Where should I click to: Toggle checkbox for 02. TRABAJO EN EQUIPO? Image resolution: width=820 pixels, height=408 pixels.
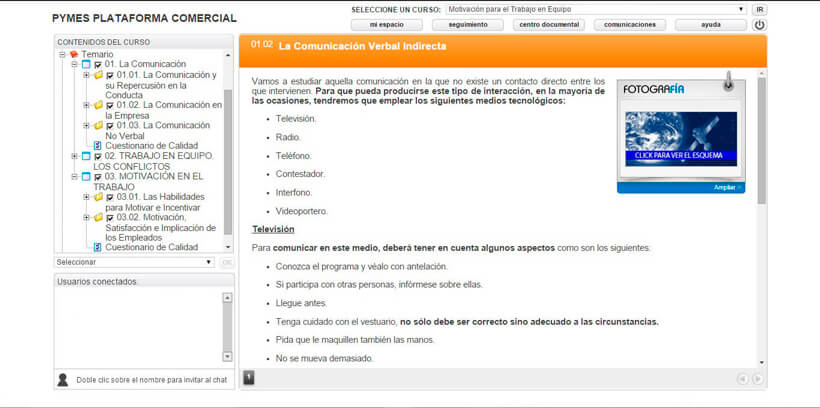pyautogui.click(x=98, y=157)
